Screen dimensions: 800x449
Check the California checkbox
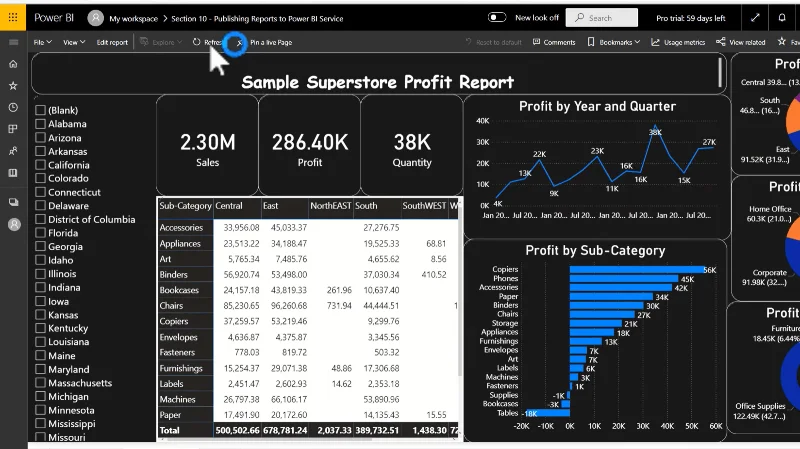click(40, 165)
